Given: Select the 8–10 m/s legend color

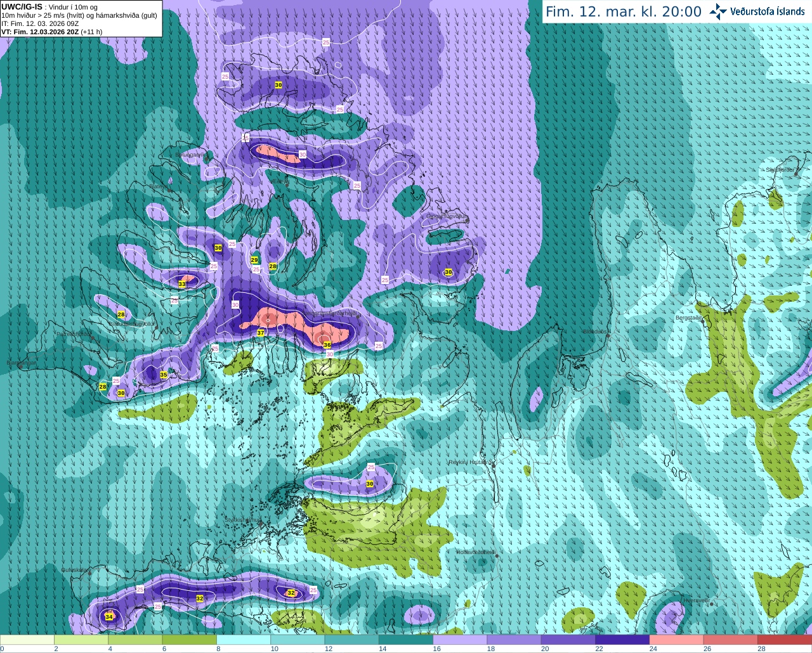Looking at the screenshot, I should click(x=244, y=640).
